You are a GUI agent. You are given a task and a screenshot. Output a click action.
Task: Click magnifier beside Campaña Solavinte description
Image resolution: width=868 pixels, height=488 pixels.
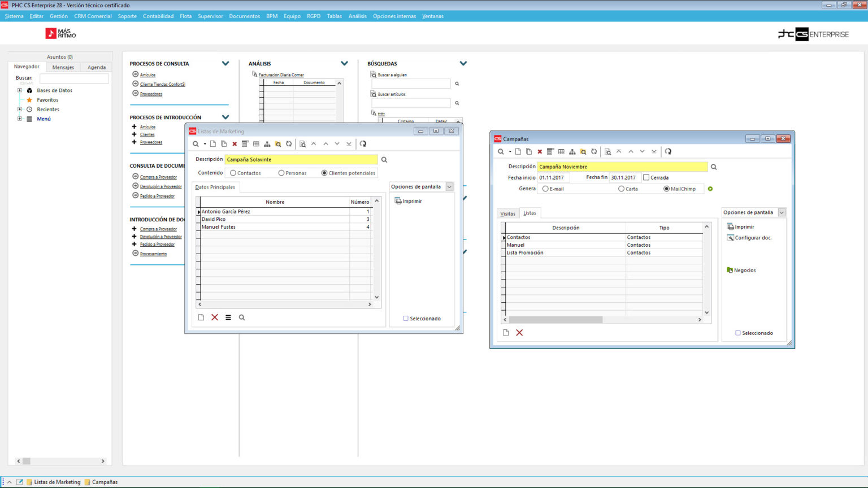(384, 160)
